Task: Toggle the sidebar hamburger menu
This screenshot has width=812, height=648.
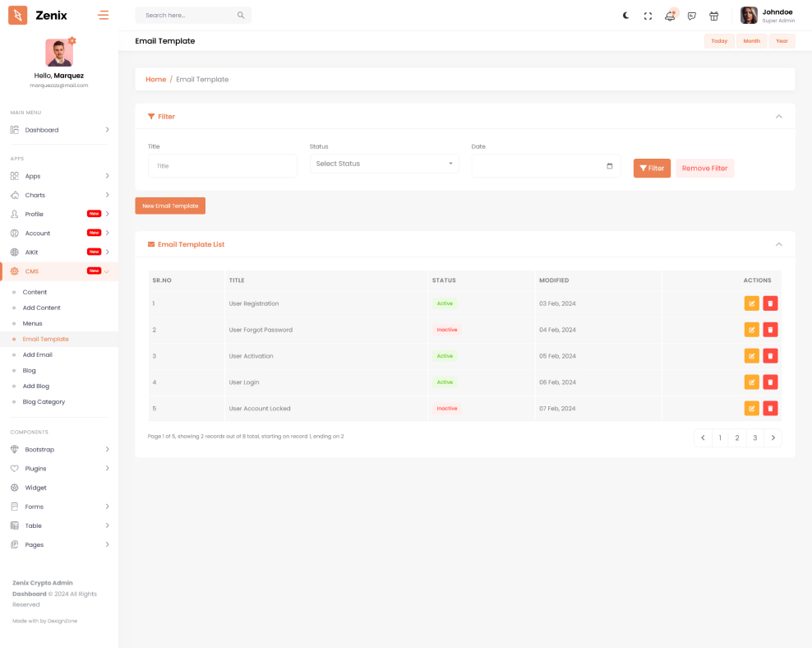Action: pyautogui.click(x=103, y=15)
